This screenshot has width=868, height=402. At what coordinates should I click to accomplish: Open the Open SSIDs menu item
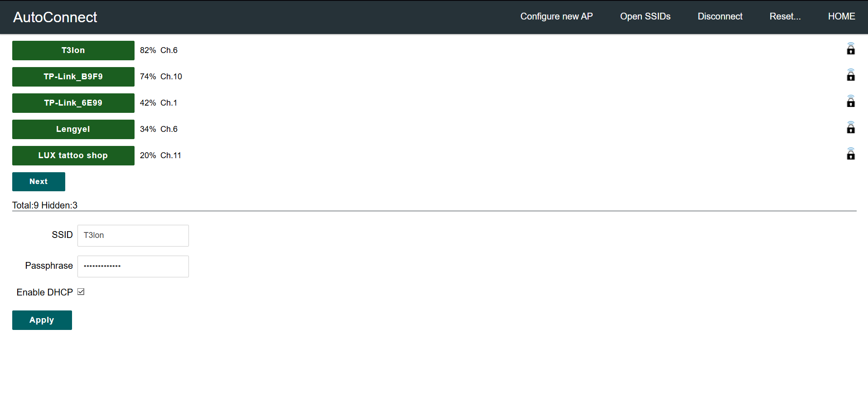pos(645,16)
